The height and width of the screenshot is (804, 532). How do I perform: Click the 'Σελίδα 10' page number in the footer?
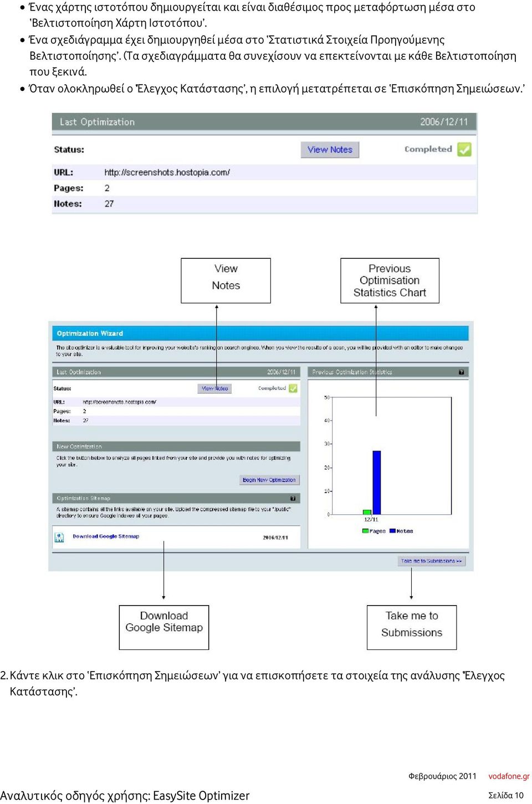[x=506, y=795]
